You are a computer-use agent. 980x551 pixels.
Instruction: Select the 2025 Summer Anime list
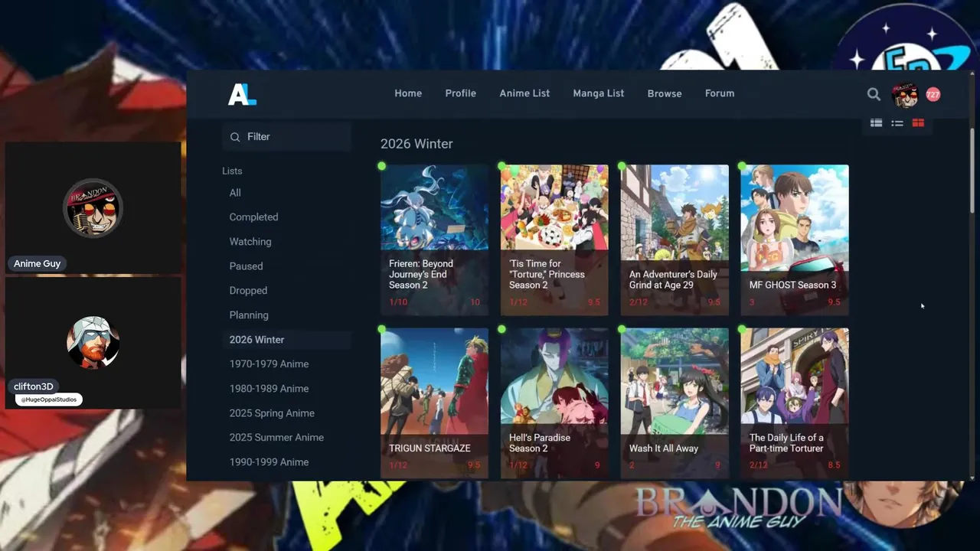pos(276,438)
